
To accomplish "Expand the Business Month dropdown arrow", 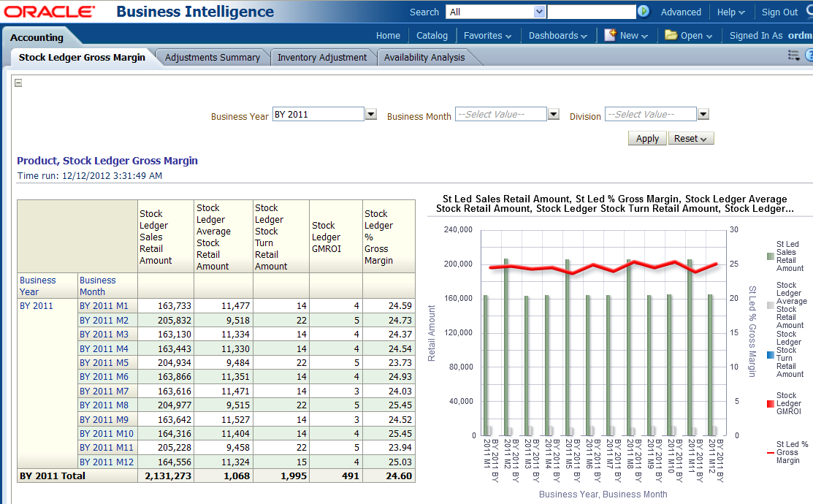I will [553, 115].
